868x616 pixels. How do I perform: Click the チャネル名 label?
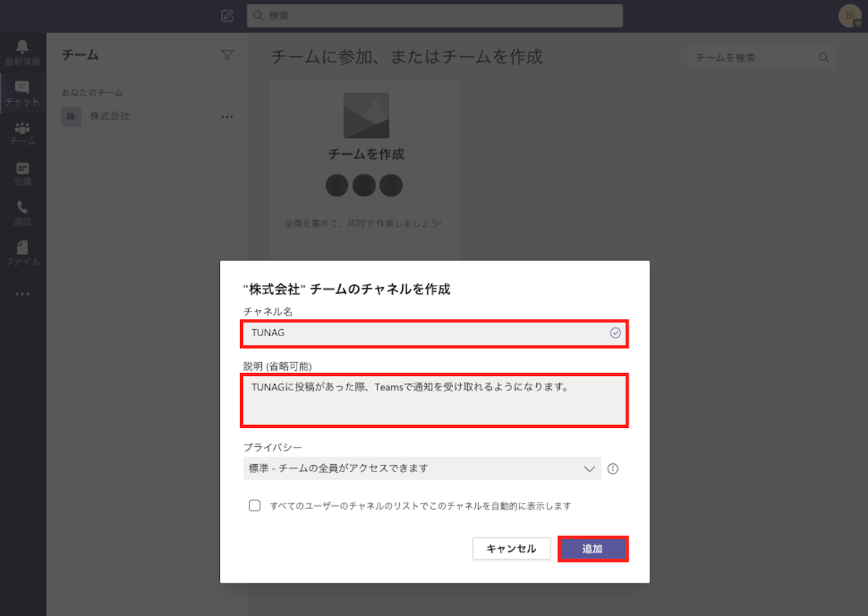point(268,311)
